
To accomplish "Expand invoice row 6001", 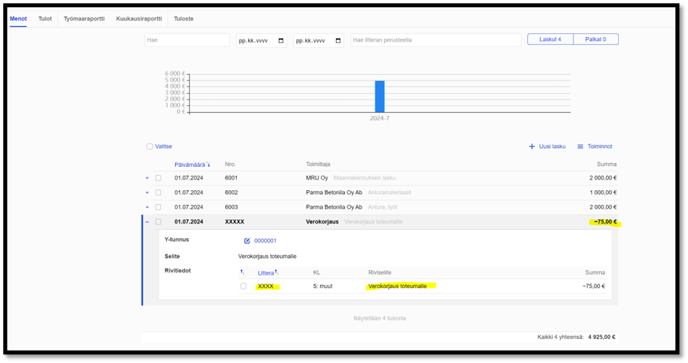I will [147, 178].
